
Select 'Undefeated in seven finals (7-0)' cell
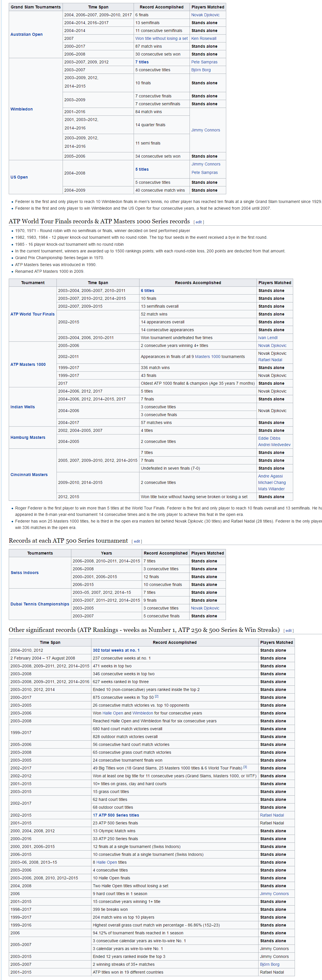198,468
